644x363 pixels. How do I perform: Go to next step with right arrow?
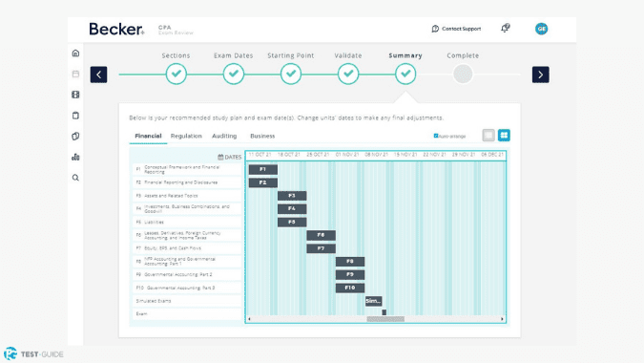click(x=541, y=75)
